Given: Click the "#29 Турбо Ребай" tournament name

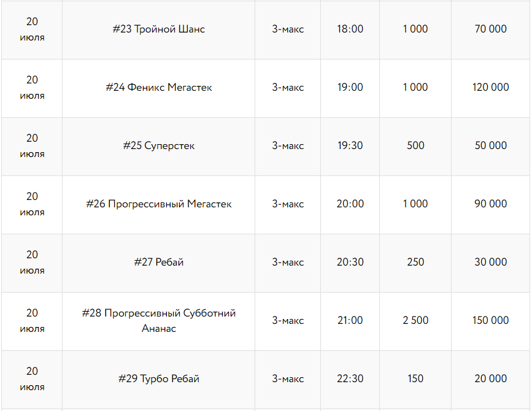Looking at the screenshot, I should [158, 378].
